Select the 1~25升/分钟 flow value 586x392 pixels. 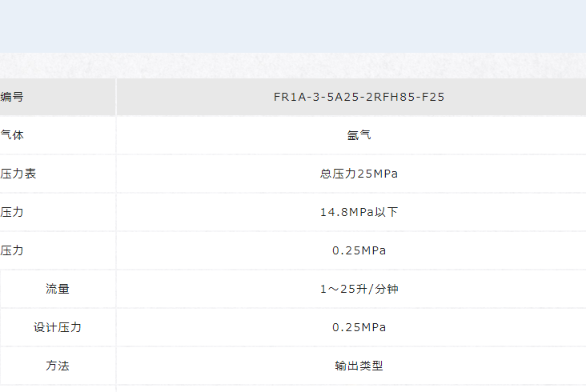tap(359, 289)
